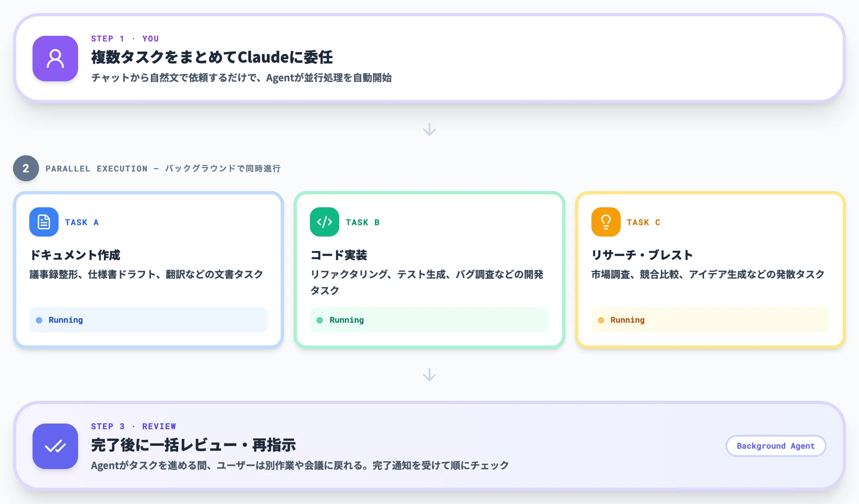Click the blue status dot in Task A
Viewport: 859px width, 504px height.
pyautogui.click(x=39, y=320)
